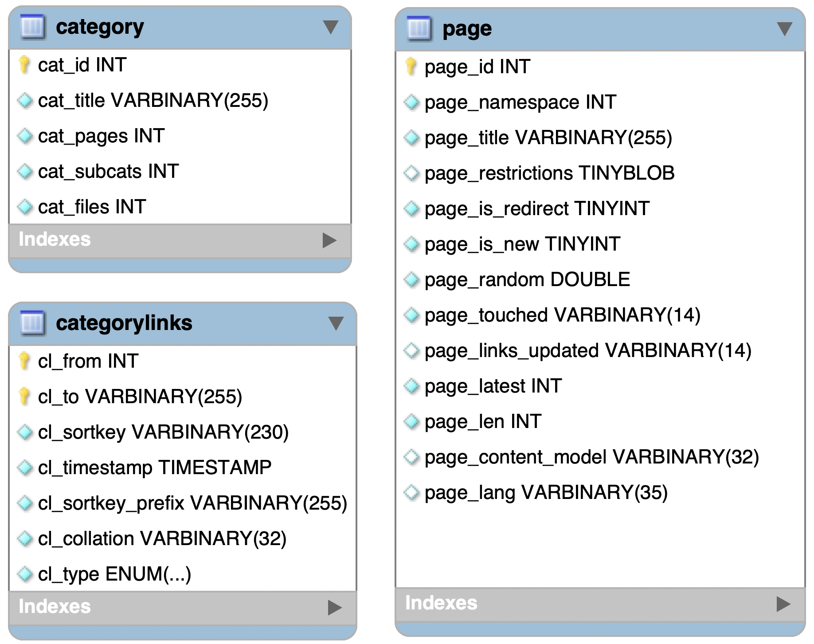Select the page_id primary key icon
814x644 pixels.
pos(411,67)
